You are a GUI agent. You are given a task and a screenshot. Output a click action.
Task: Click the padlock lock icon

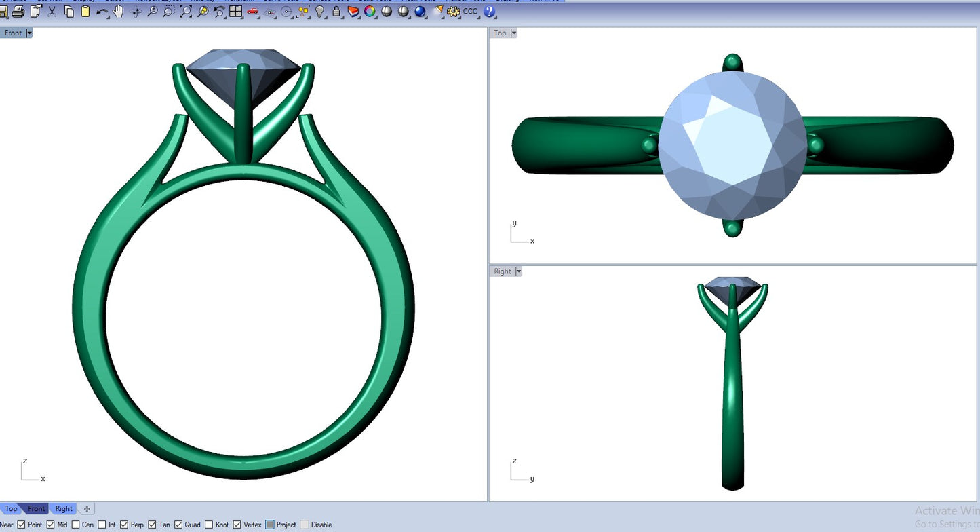click(336, 11)
